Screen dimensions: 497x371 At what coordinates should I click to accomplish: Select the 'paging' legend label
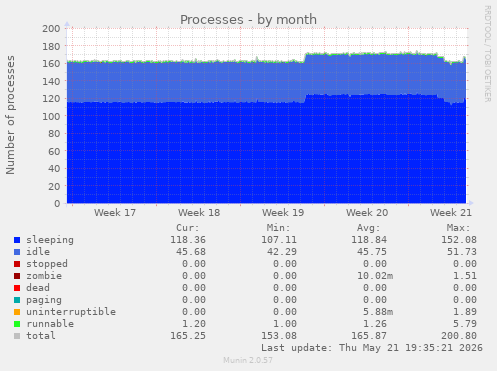point(44,300)
